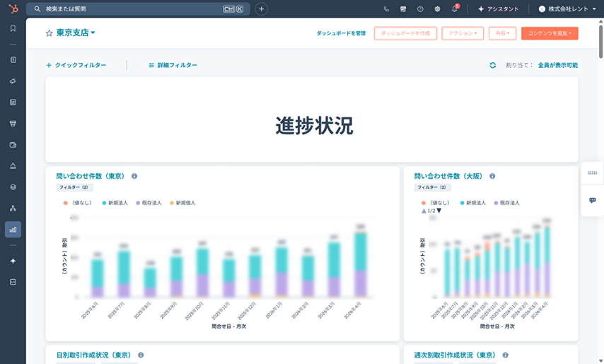
Task: Open the bottom sidebar development icon
Action: [13, 282]
